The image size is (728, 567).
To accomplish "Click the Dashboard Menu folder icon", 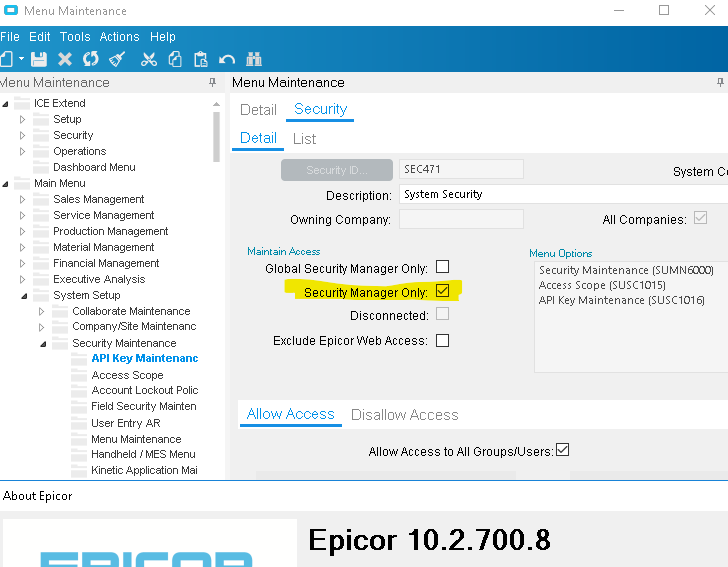I will (41, 167).
